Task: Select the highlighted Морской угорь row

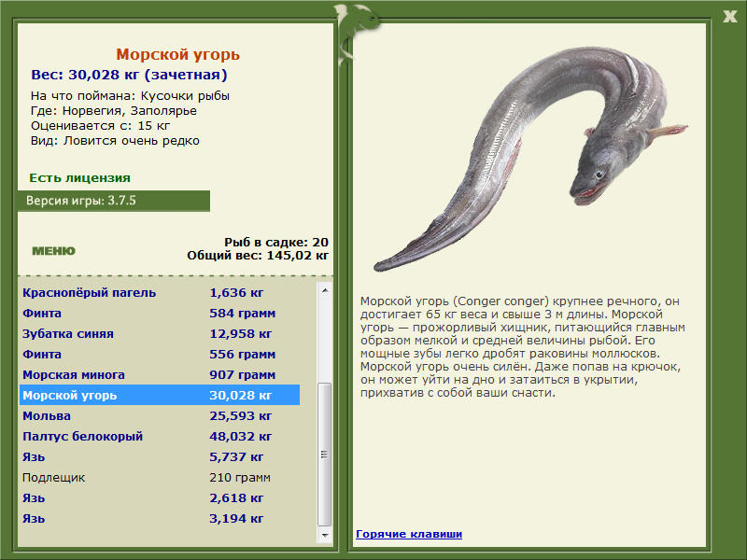Action: 160,395
